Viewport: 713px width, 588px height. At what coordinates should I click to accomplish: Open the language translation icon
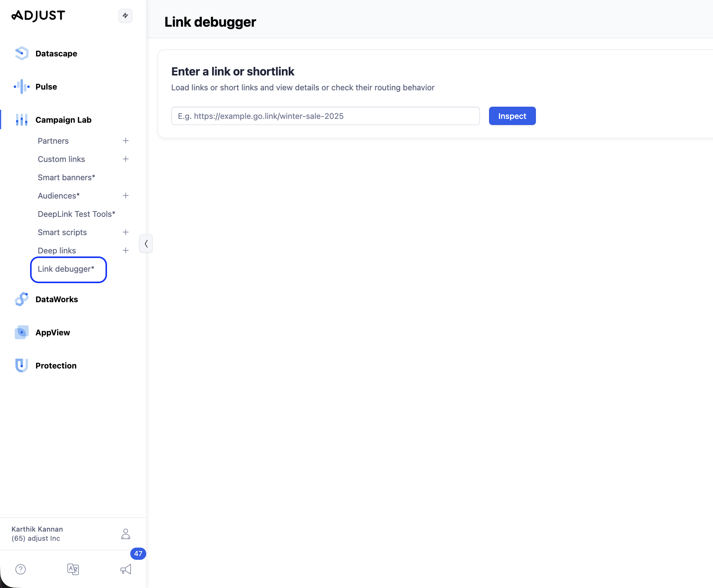73,569
